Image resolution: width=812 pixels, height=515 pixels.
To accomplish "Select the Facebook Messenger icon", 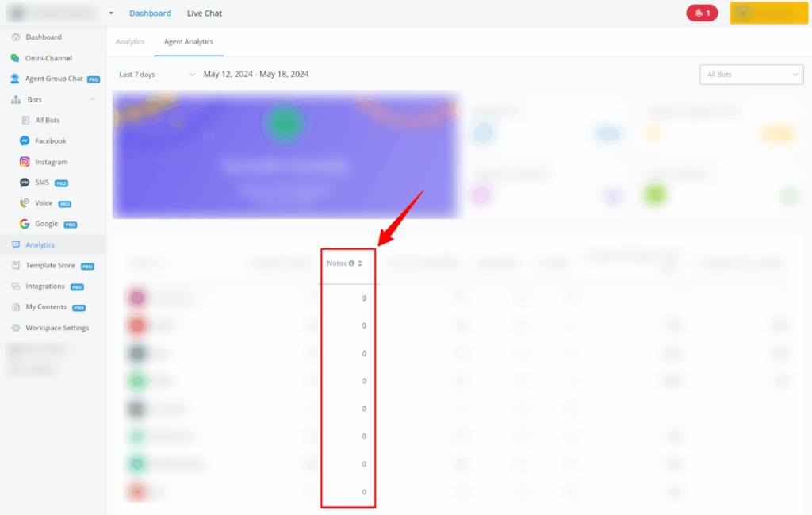I will [x=25, y=141].
